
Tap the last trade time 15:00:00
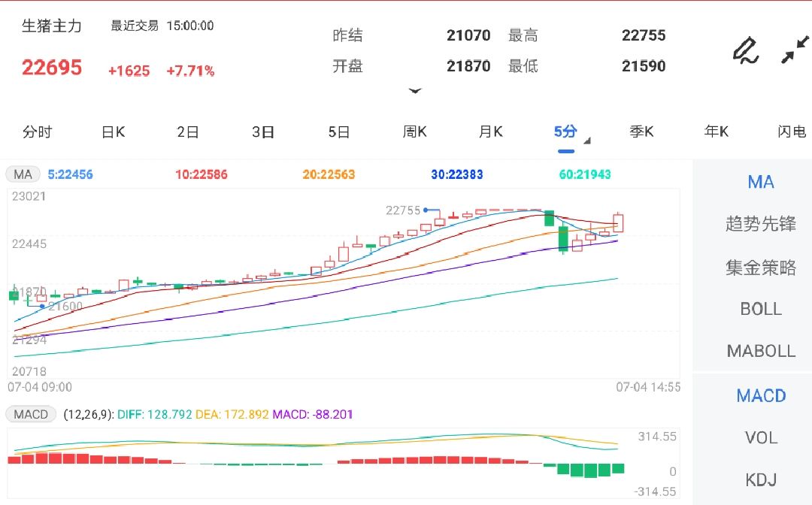[x=190, y=26]
